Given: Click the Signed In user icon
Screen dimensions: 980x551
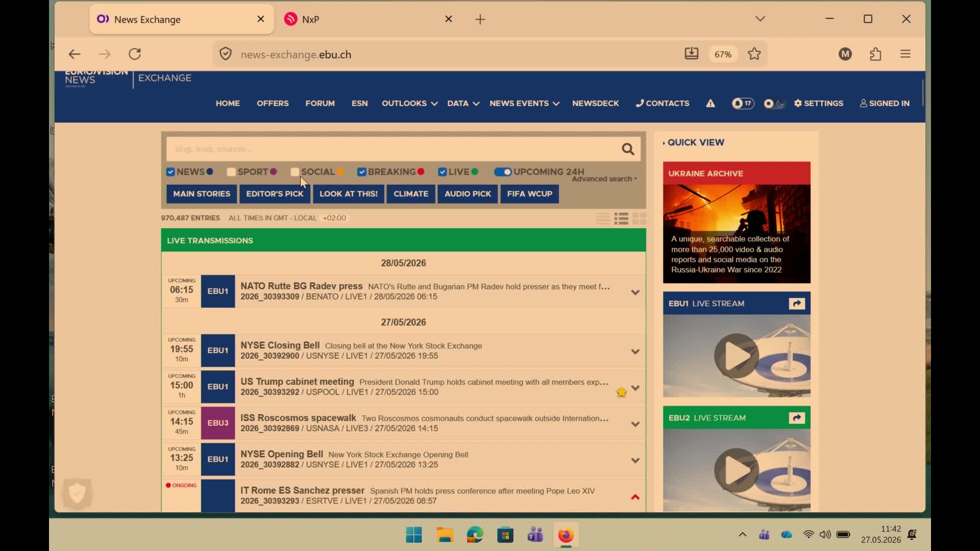Looking at the screenshot, I should (885, 104).
